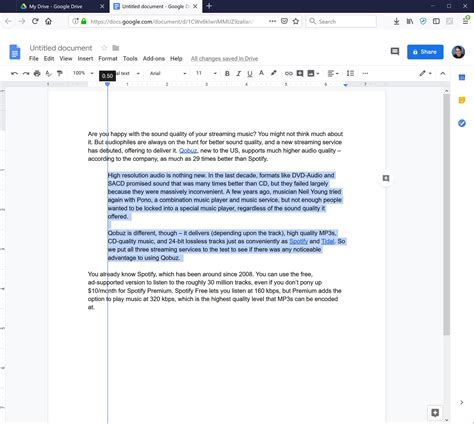Follow the Spotify hyperlink

pos(299,241)
